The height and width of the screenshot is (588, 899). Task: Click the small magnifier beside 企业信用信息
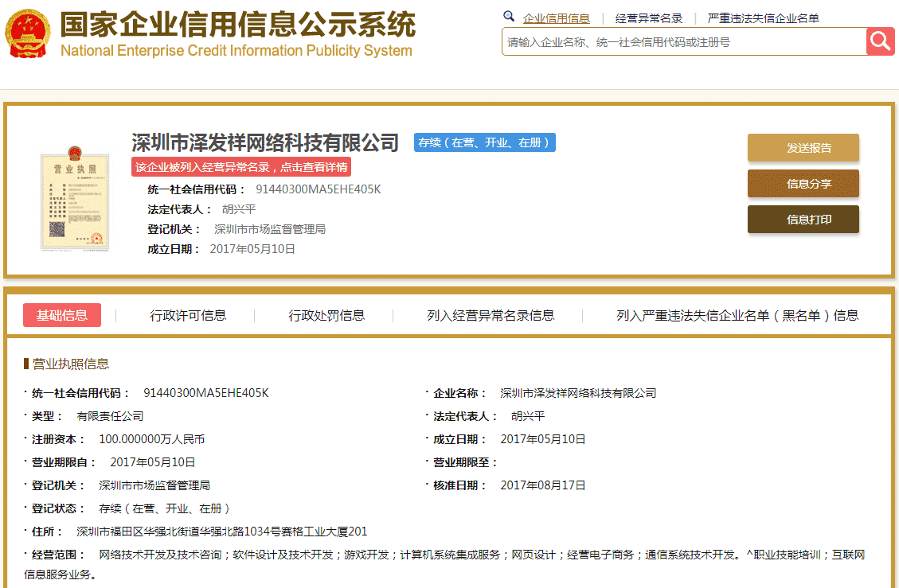(x=509, y=17)
